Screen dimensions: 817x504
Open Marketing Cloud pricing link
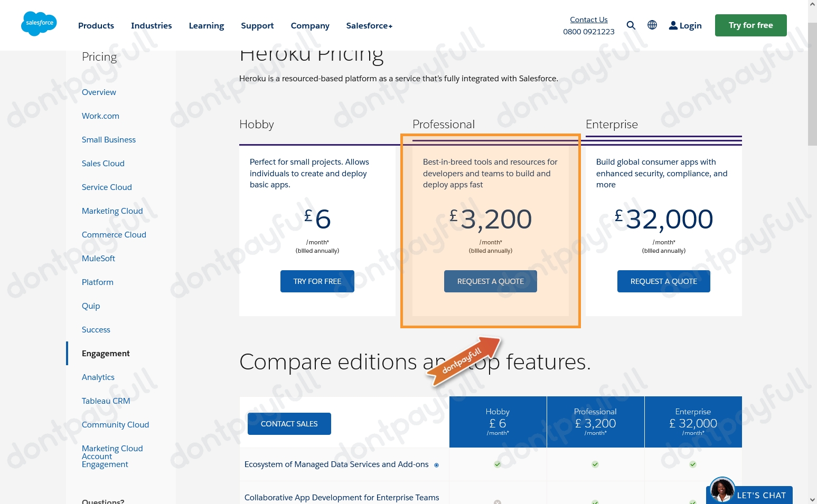(x=112, y=211)
